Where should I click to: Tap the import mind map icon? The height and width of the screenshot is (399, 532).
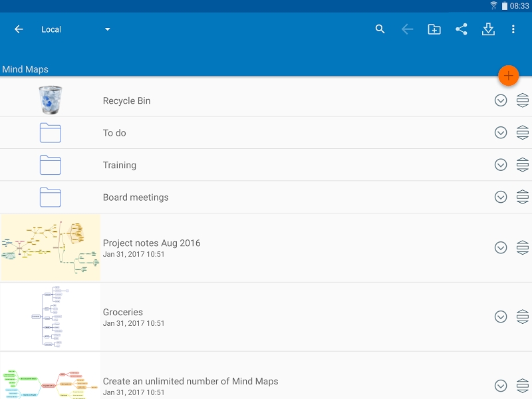coord(488,29)
